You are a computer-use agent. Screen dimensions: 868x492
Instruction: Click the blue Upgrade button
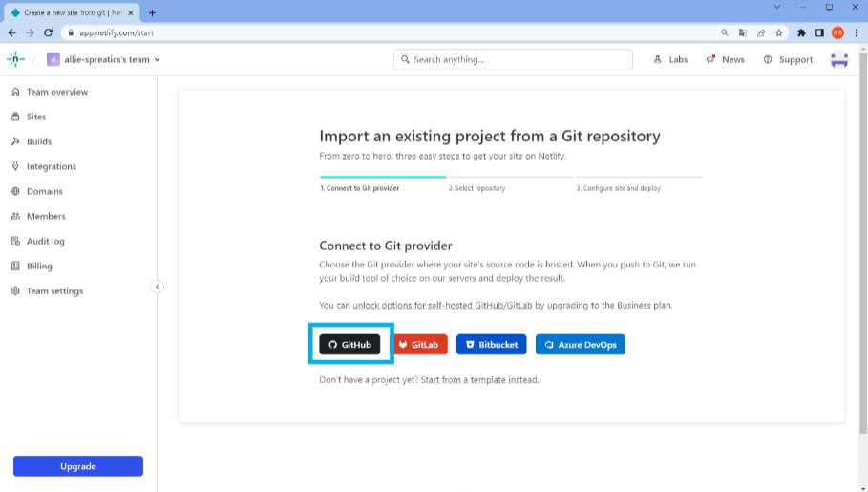pyautogui.click(x=78, y=466)
